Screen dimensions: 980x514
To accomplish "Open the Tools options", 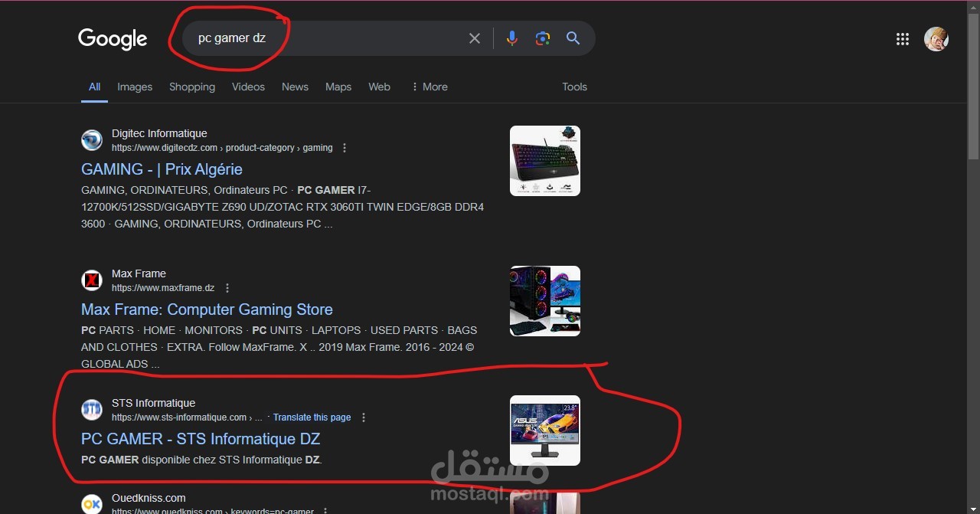I will (574, 87).
